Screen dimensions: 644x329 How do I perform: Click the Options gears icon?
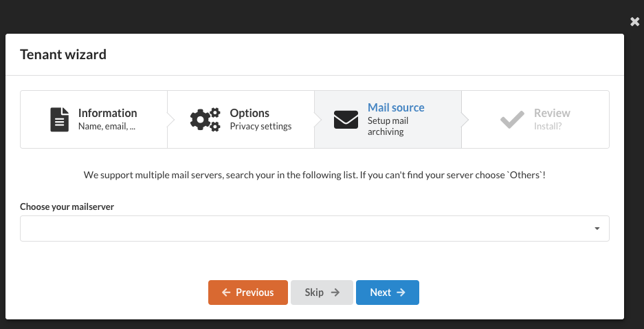click(205, 120)
